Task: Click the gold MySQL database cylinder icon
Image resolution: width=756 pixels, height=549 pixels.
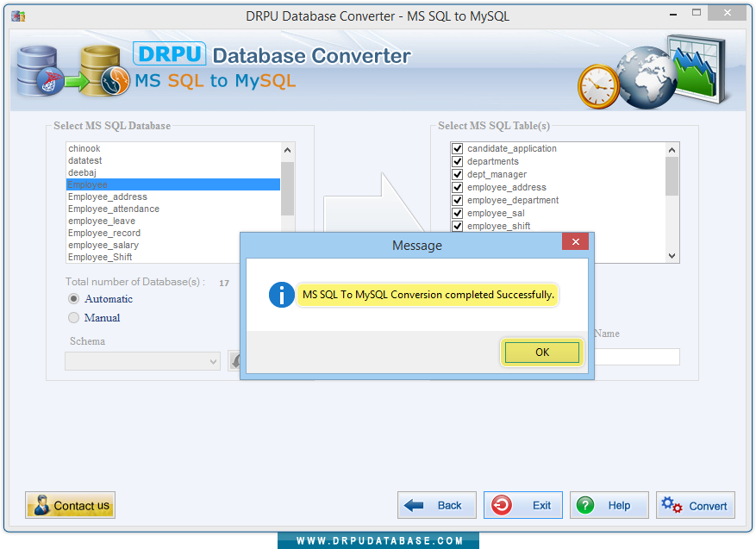Action: 104,71
